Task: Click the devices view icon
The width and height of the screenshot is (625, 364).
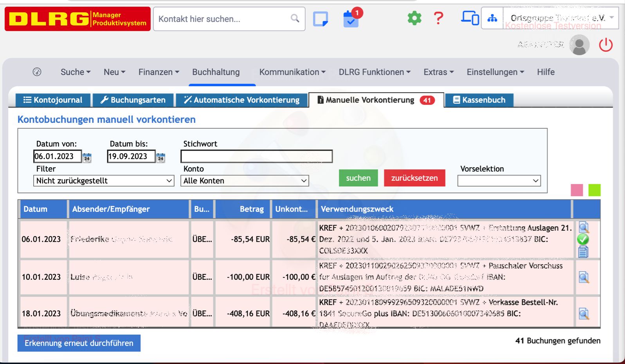Action: point(470,18)
